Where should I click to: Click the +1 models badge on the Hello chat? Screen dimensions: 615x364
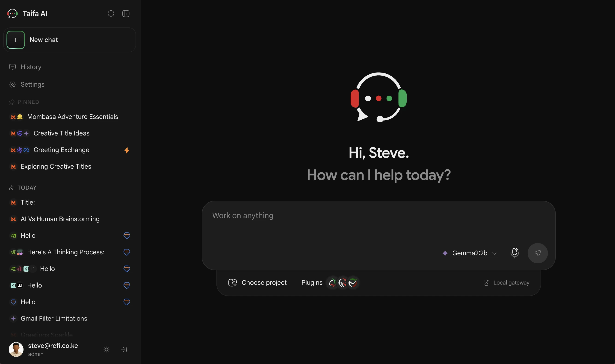coord(33,269)
